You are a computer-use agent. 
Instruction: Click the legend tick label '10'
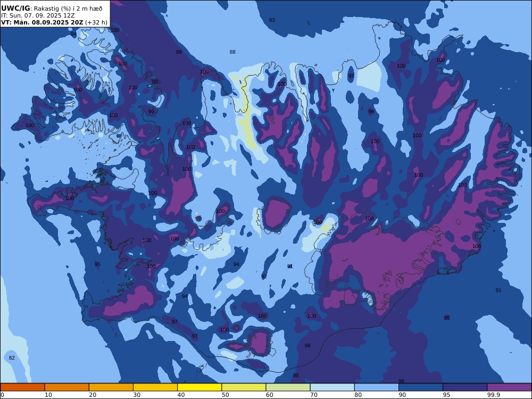(x=48, y=395)
